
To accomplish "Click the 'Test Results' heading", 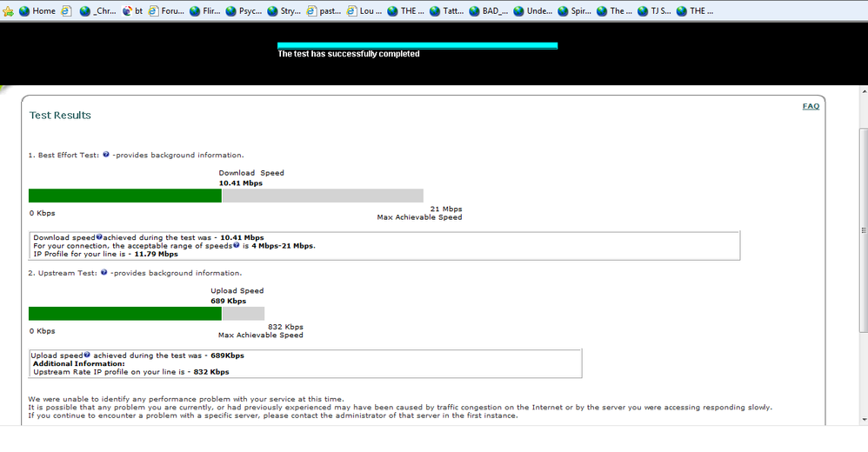I will pos(60,115).
